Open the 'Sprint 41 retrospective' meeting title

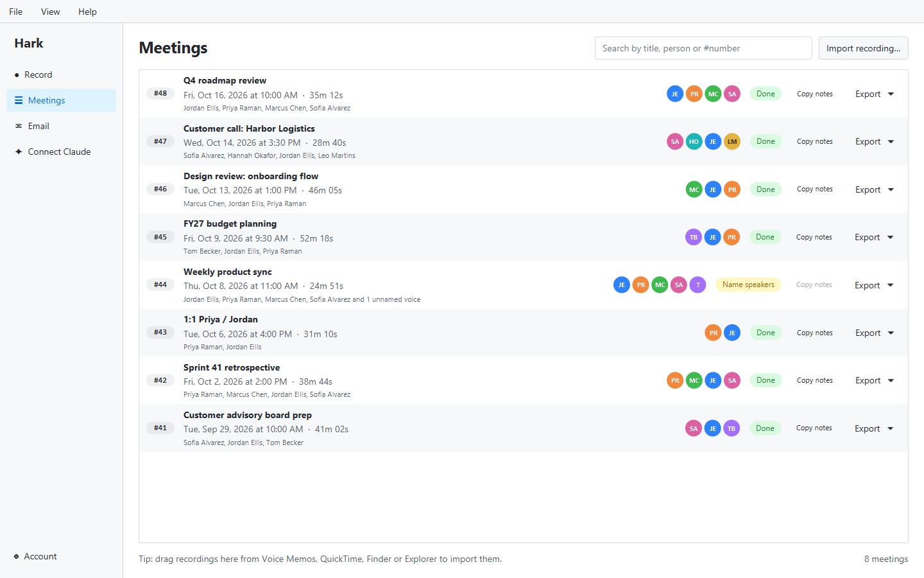[x=232, y=367]
